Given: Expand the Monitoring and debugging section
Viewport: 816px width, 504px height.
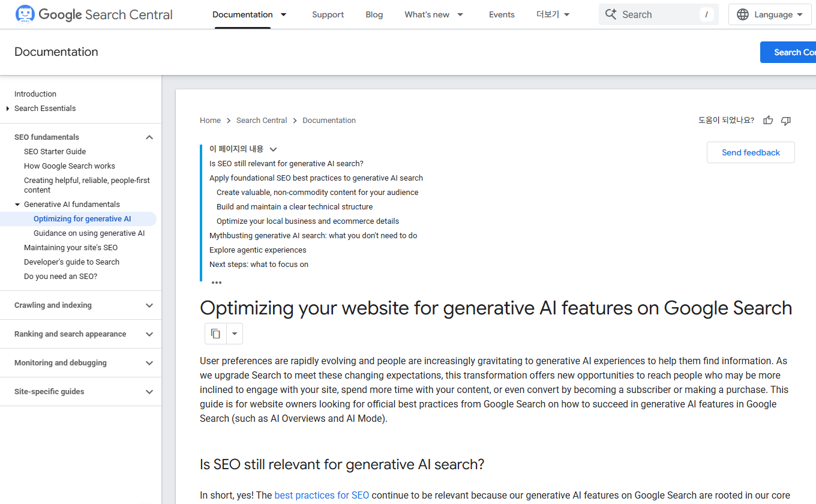Looking at the screenshot, I should tap(149, 363).
